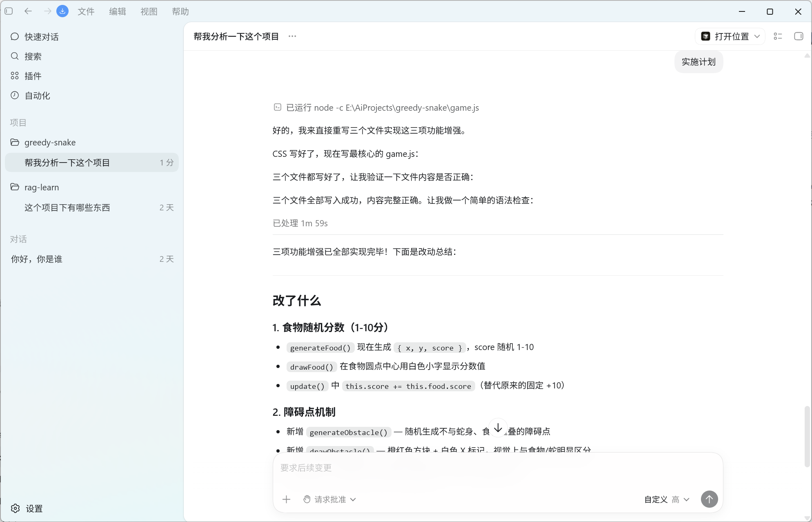
Task: Click the blue download update icon
Action: (62, 11)
